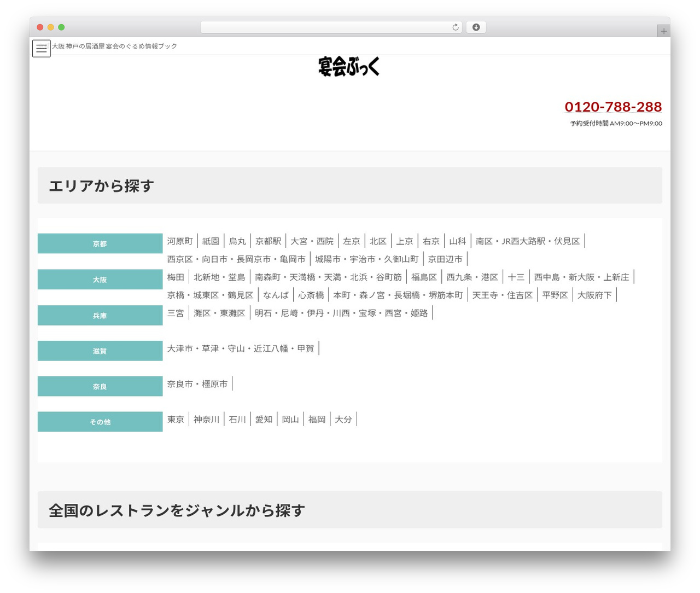The width and height of the screenshot is (700, 593).
Task: Open the 心斎橋 area link
Action: tap(311, 295)
